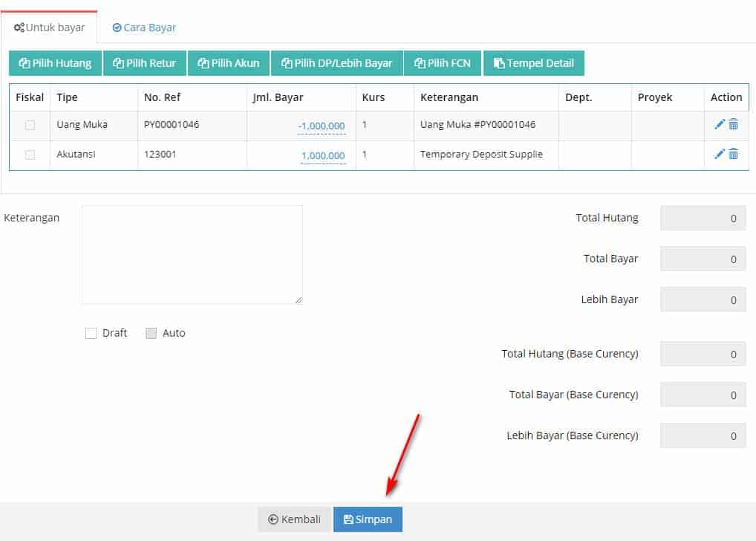Edit the Uang Muka row with pencil icon
The height and width of the screenshot is (541, 756).
point(719,125)
